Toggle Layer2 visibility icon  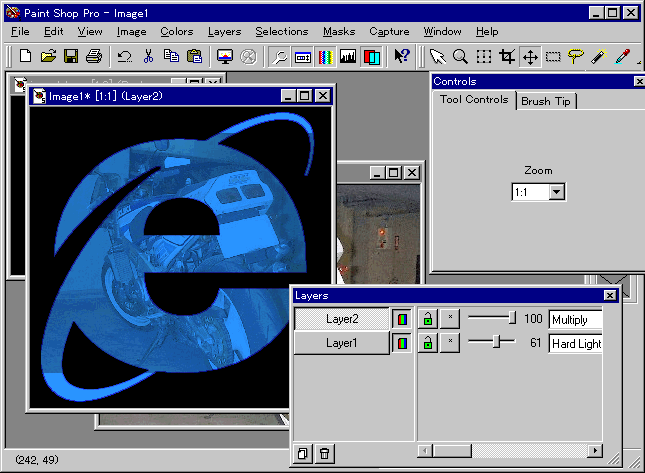[402, 319]
